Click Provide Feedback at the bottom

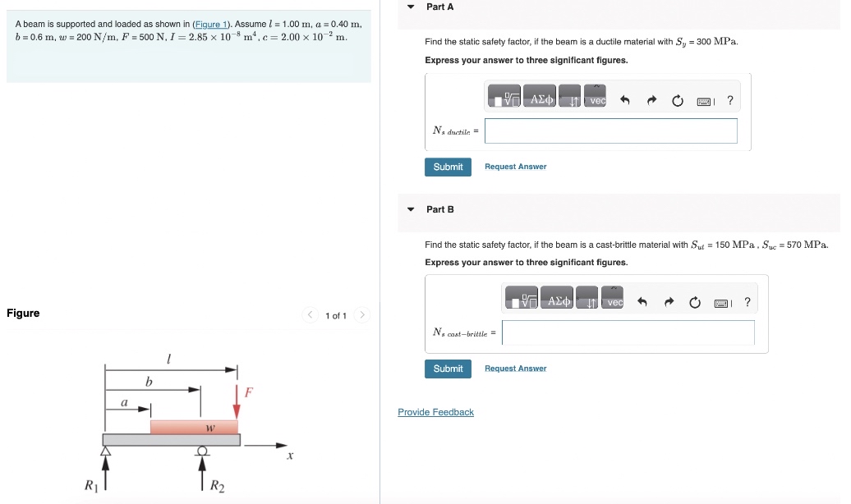435,411
